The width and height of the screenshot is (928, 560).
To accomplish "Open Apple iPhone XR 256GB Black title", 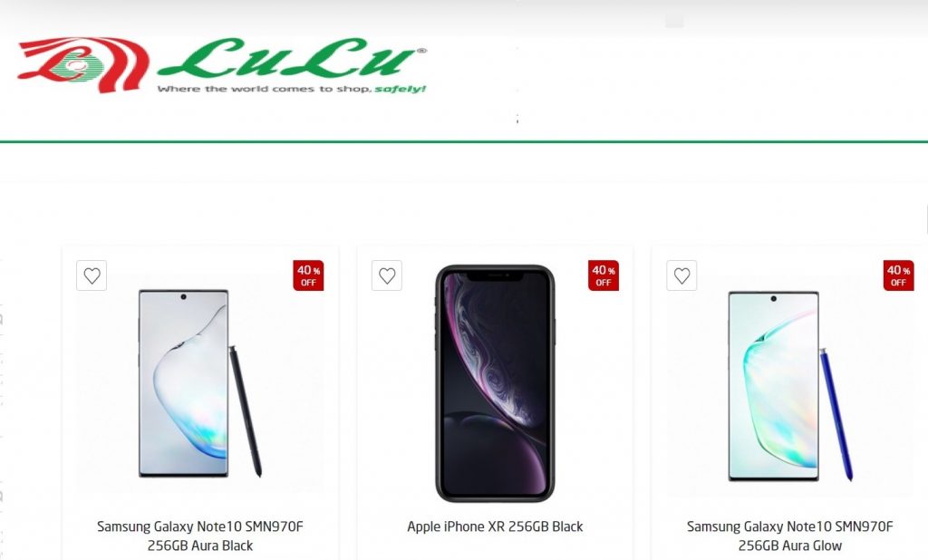I will [495, 526].
